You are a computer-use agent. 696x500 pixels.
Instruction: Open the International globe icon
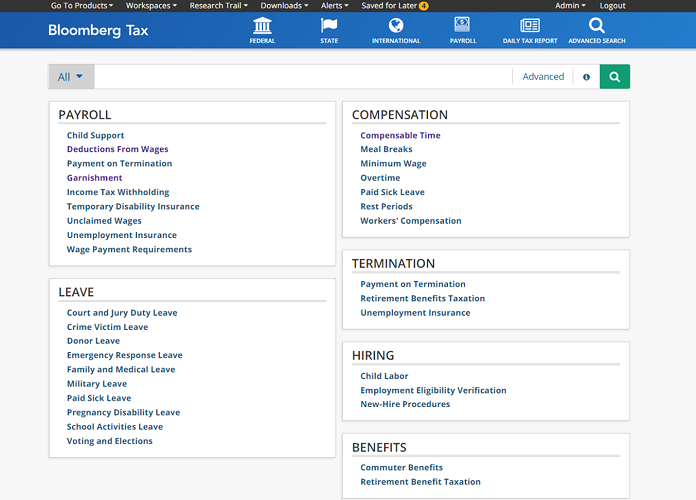pos(396,26)
